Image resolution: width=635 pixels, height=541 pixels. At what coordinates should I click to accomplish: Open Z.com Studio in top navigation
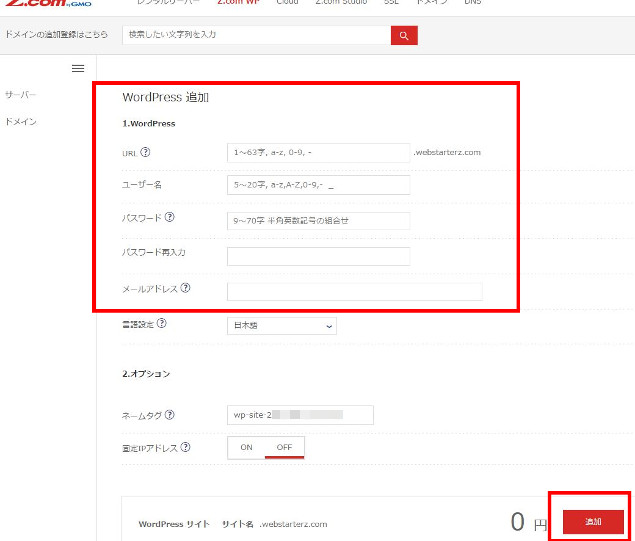coord(341,2)
